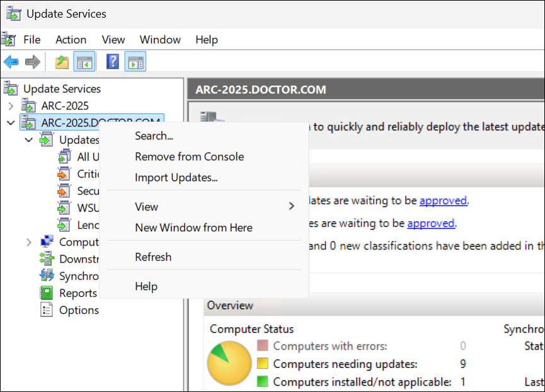Toggle Show/Hide Console Tree toolbar icon
The image size is (545, 392).
pos(84,62)
